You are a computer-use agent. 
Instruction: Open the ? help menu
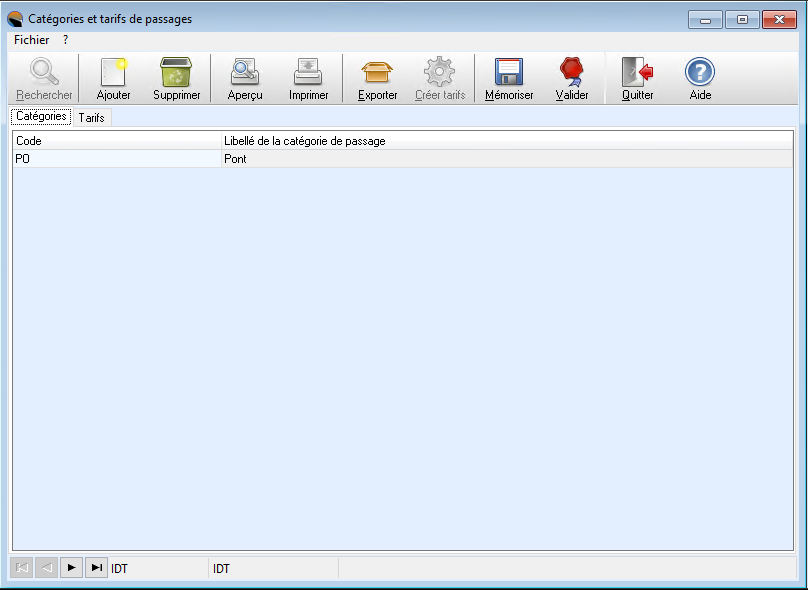click(x=65, y=40)
